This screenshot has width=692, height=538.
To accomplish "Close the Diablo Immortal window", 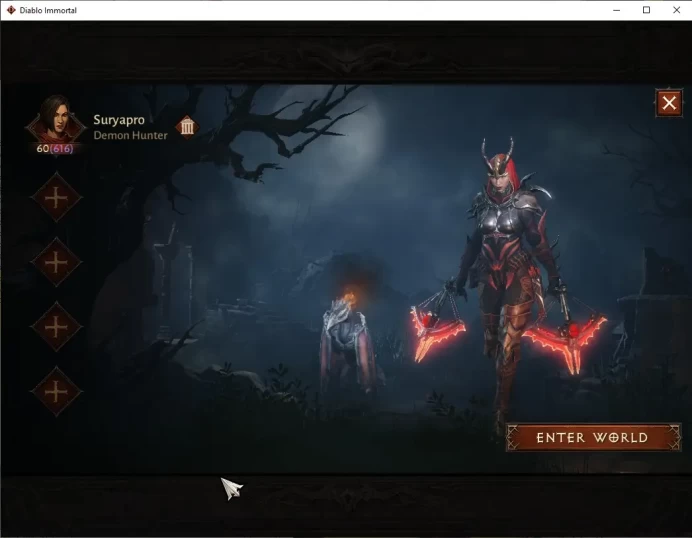I will tap(676, 10).
